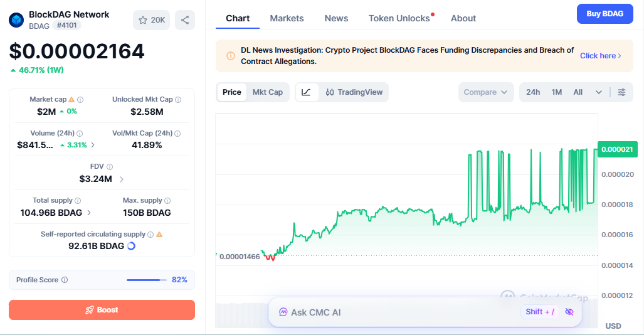
Task: Click the Profile Score progress bar
Action: coord(147,280)
